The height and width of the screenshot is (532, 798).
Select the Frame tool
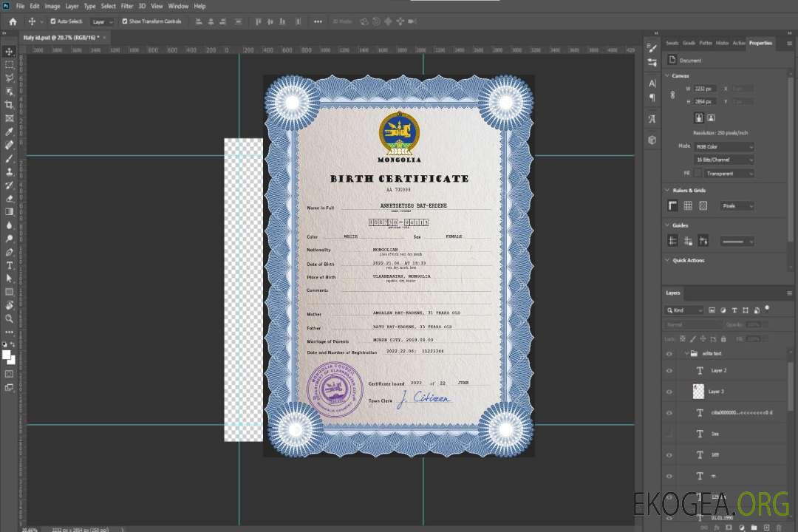(9, 118)
